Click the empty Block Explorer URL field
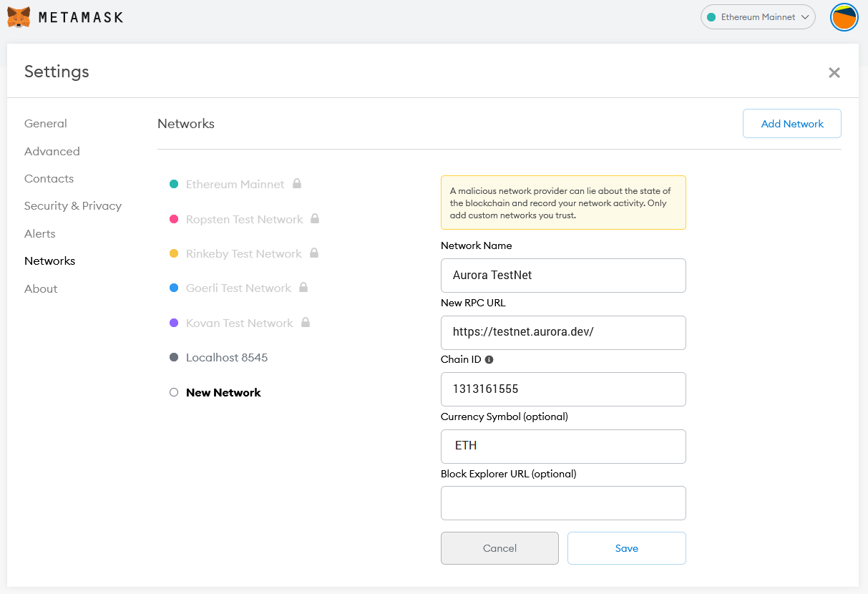The height and width of the screenshot is (594, 868). pyautogui.click(x=563, y=503)
